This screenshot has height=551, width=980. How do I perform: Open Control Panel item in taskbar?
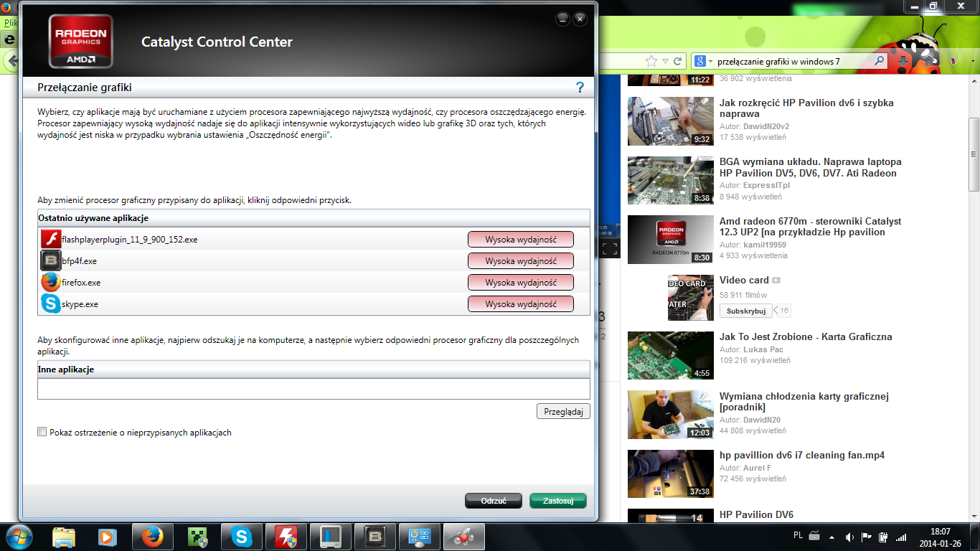(420, 537)
